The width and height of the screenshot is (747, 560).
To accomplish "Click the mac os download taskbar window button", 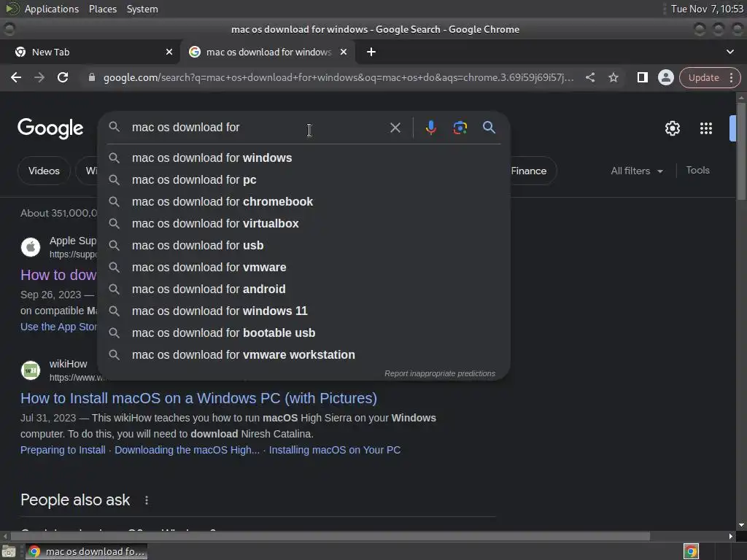I will point(86,551).
